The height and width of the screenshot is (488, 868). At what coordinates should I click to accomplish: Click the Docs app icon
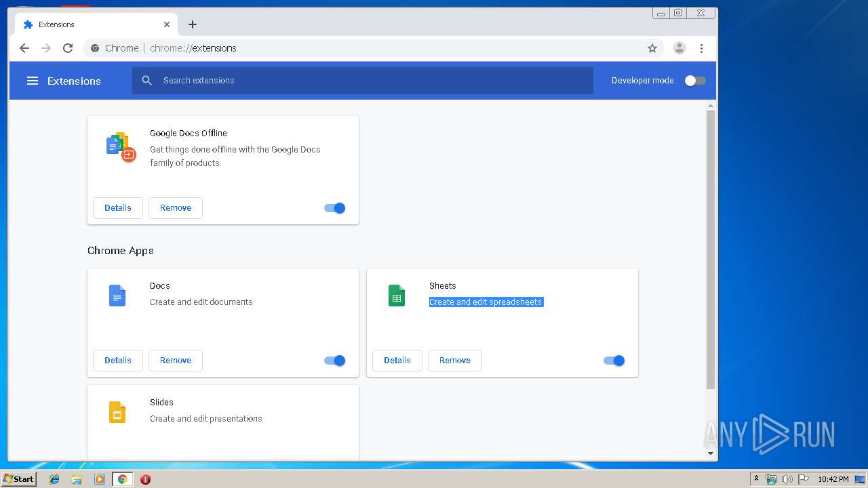coord(117,296)
